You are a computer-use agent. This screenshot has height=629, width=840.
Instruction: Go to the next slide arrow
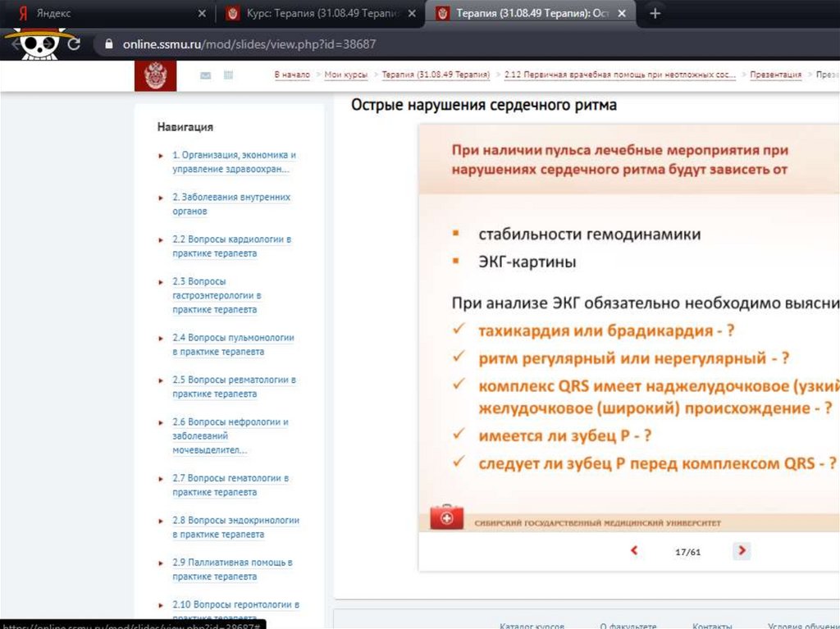tap(742, 551)
